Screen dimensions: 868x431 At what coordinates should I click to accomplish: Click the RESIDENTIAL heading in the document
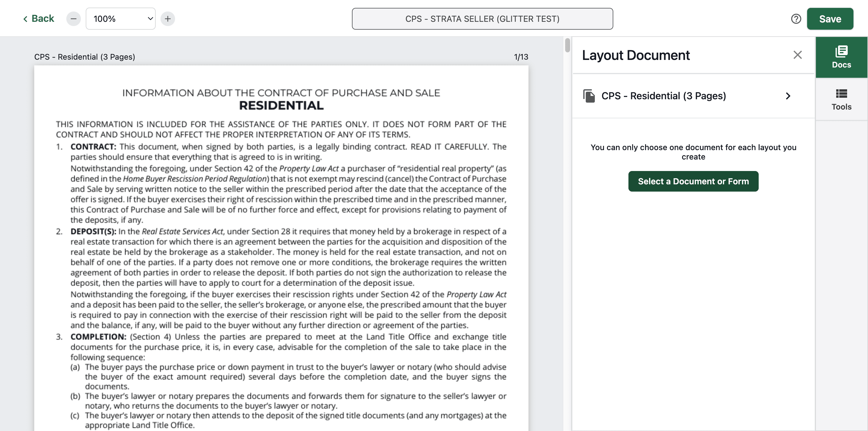(x=281, y=105)
